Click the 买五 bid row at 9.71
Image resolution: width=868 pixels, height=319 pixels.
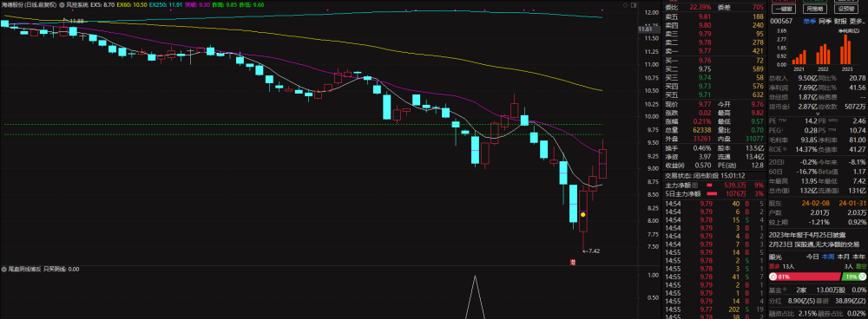coord(714,95)
